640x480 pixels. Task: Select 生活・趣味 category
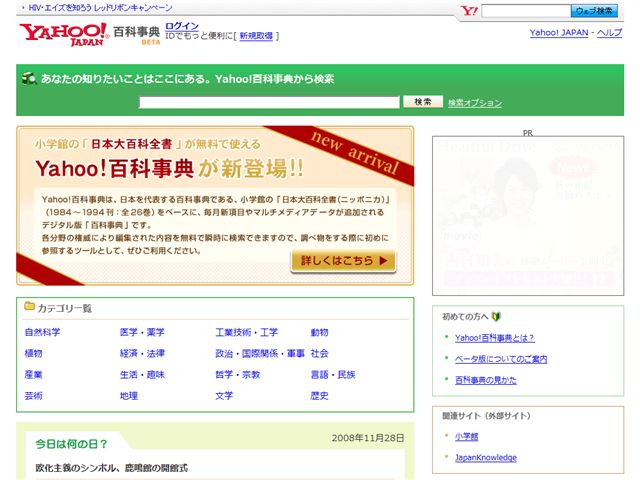pyautogui.click(x=142, y=375)
